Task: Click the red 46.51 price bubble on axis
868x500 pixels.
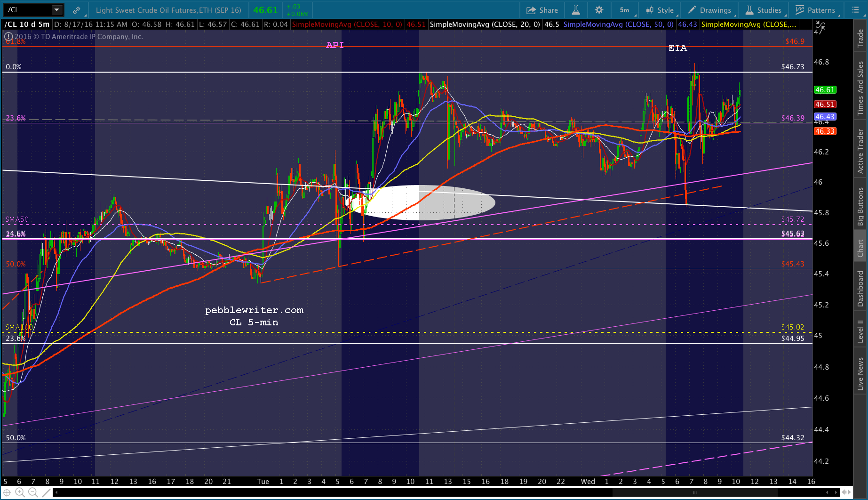Action: pyautogui.click(x=825, y=105)
